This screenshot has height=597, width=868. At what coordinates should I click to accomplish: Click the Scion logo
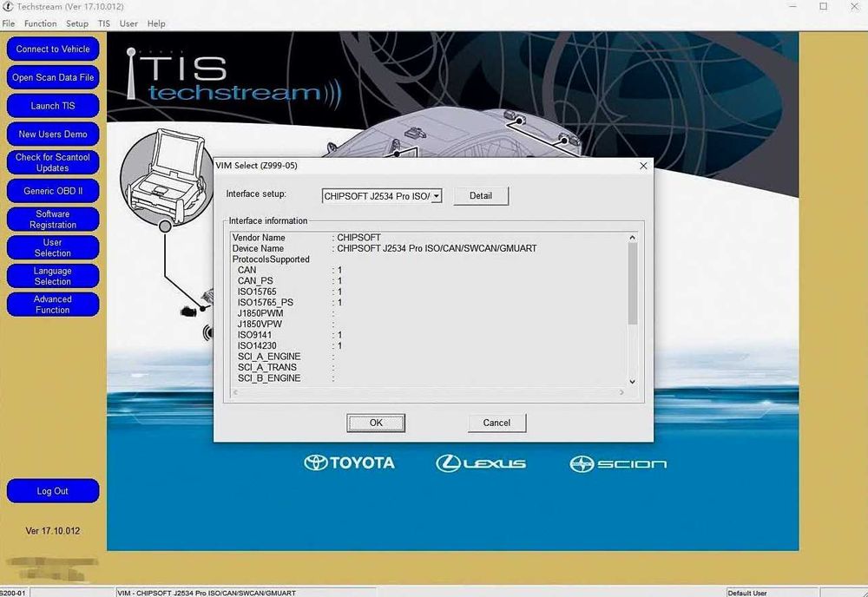pyautogui.click(x=618, y=463)
